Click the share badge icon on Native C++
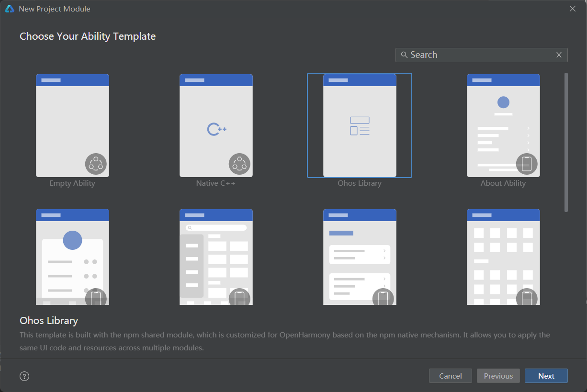587x392 pixels. [x=239, y=164]
